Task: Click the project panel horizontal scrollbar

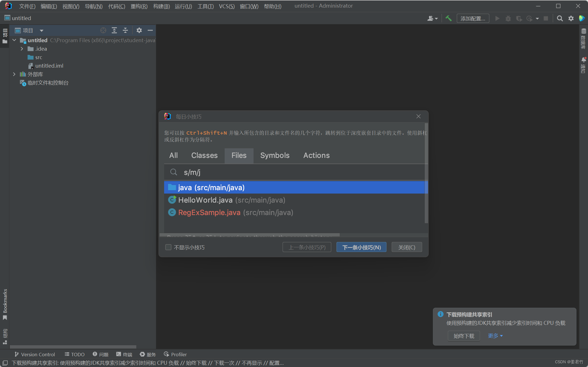Action: (x=73, y=347)
